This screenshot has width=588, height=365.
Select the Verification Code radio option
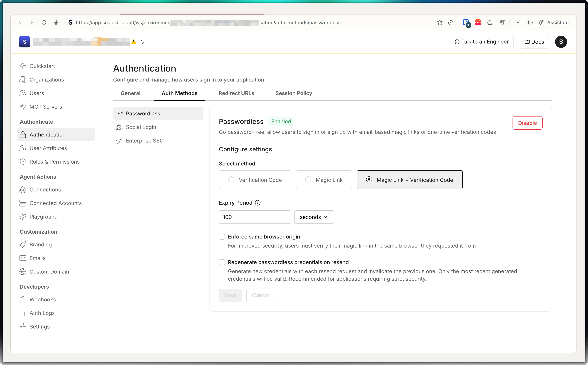[231, 180]
